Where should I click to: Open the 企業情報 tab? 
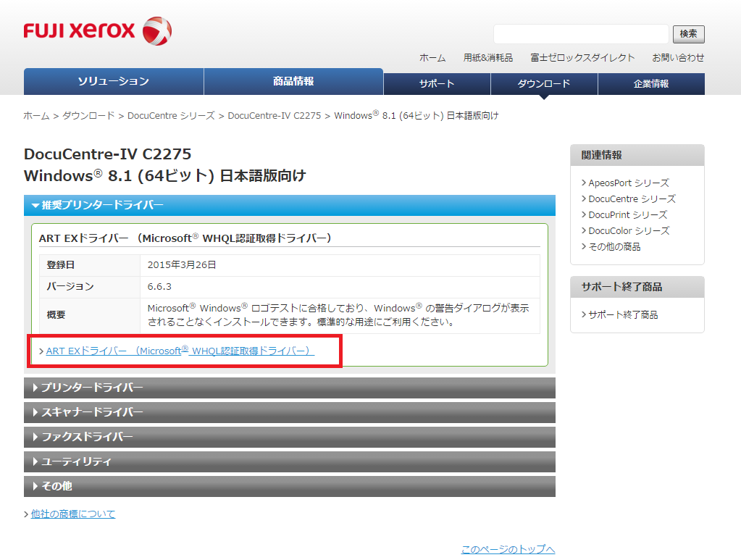point(651,84)
